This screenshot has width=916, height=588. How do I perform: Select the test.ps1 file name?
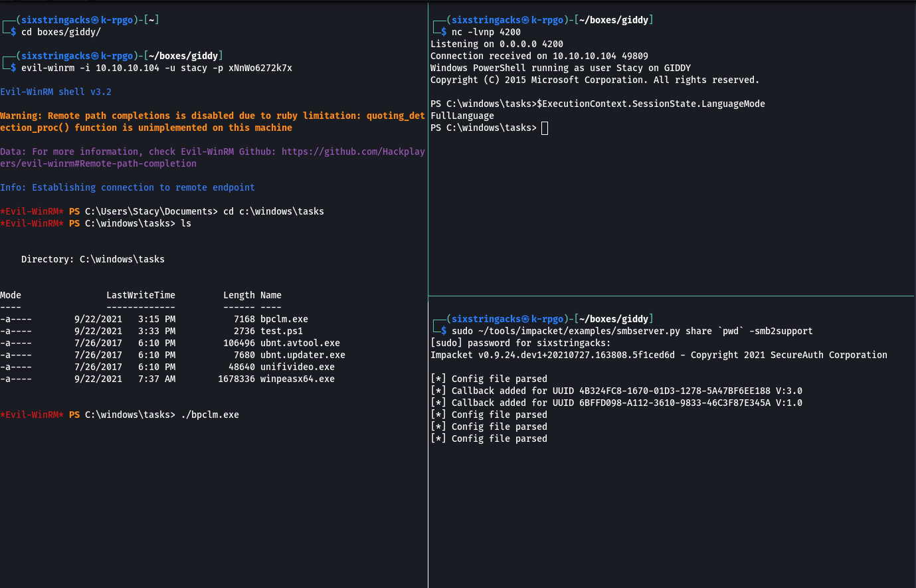pyautogui.click(x=282, y=331)
